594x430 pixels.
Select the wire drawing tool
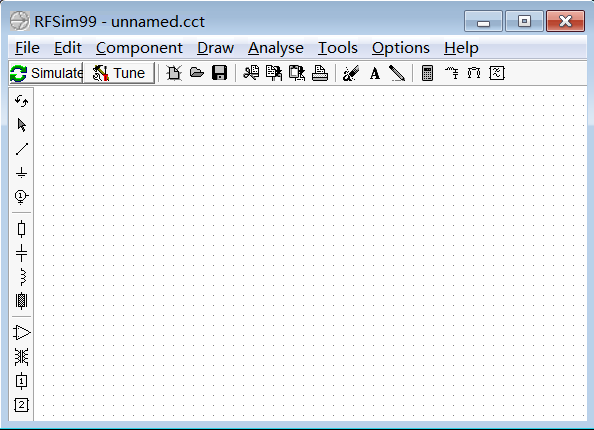pos(22,149)
